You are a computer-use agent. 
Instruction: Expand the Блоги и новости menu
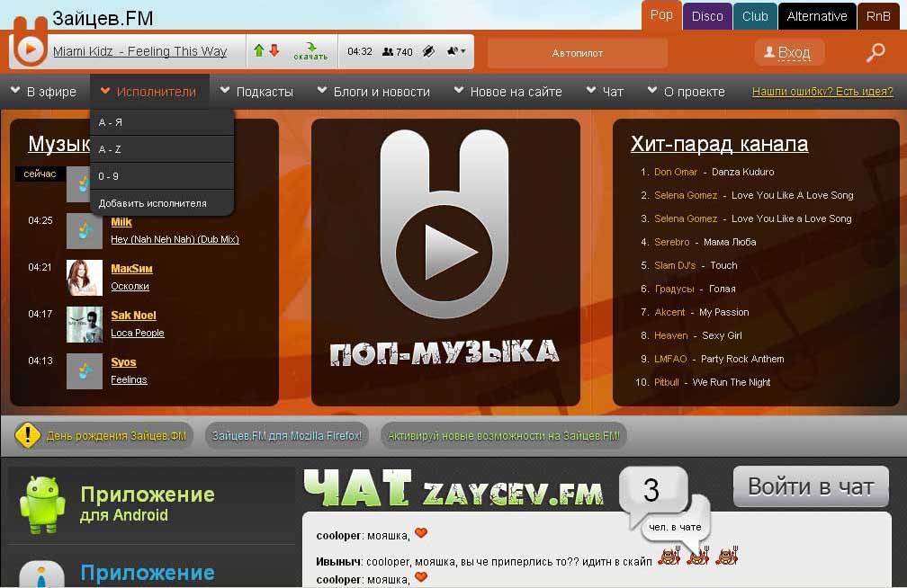(373, 92)
